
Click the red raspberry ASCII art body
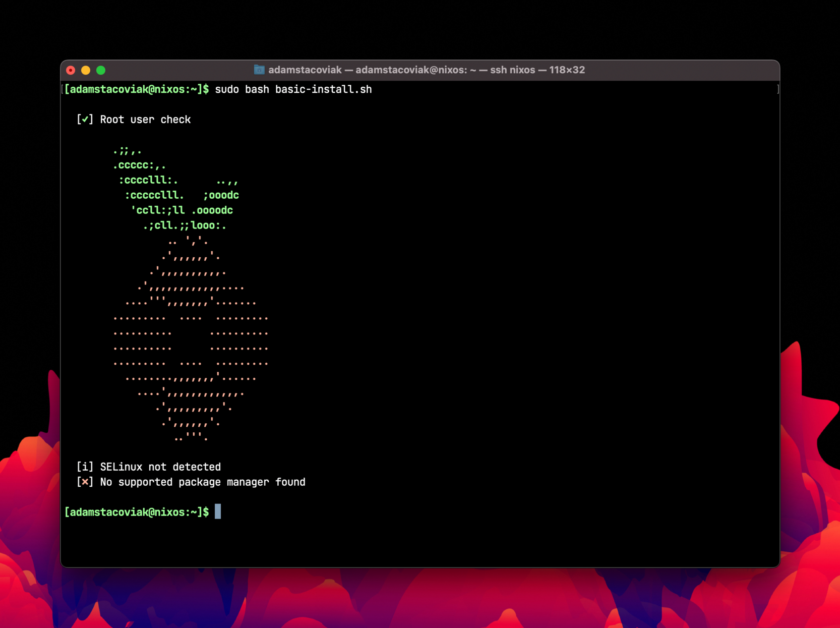[x=191, y=338]
